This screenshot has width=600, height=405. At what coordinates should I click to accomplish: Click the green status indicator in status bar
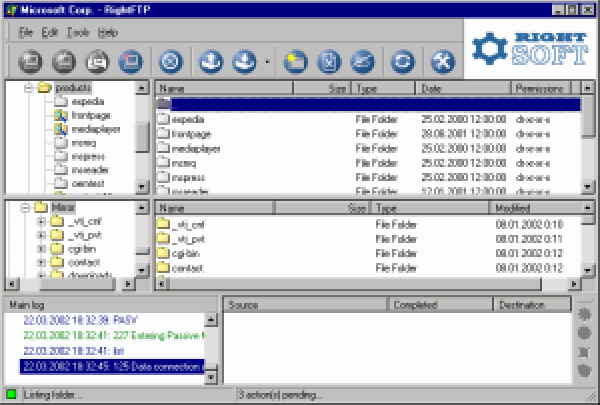click(11, 395)
